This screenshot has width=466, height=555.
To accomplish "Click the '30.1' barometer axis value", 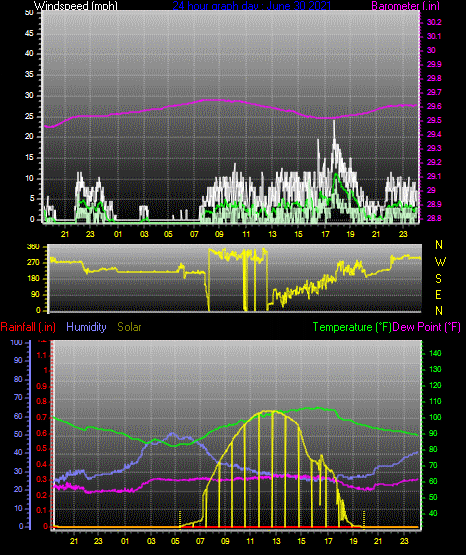I will click(434, 36).
